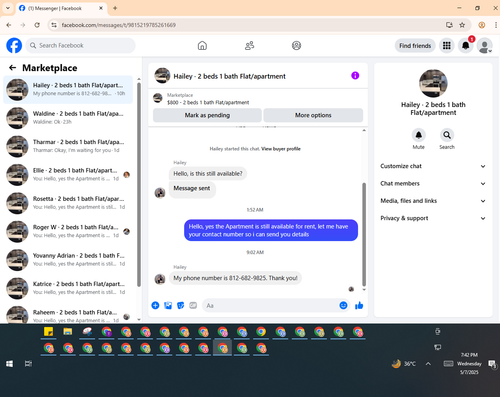Open Roger W conversation in chat list
This screenshot has height=397, width=500.
pos(68,231)
